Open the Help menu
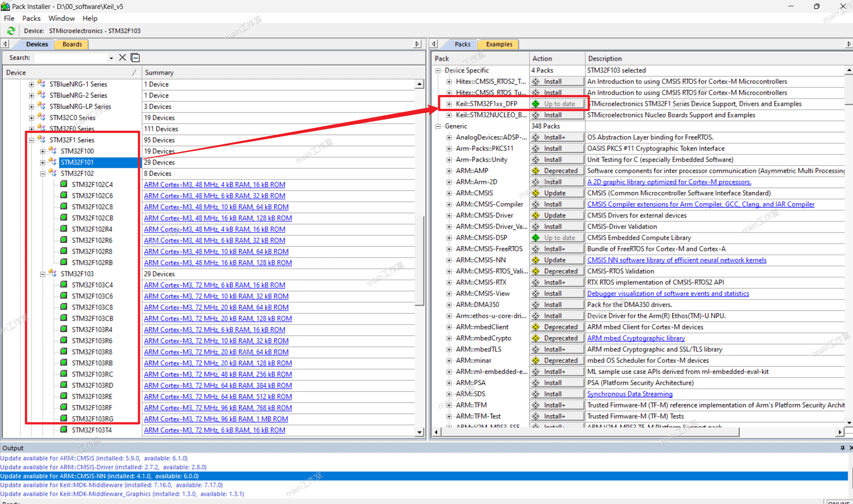The width and height of the screenshot is (853, 504). (90, 18)
